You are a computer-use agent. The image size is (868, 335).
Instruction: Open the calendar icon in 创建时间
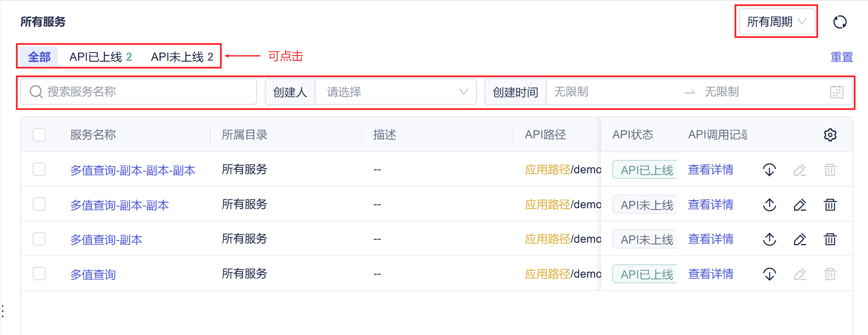pos(837,92)
